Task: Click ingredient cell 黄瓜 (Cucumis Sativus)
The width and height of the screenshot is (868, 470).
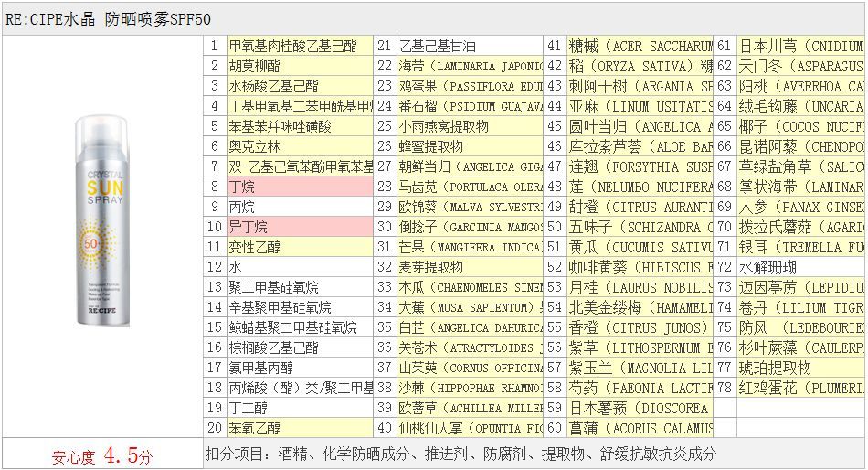Action: (640, 247)
